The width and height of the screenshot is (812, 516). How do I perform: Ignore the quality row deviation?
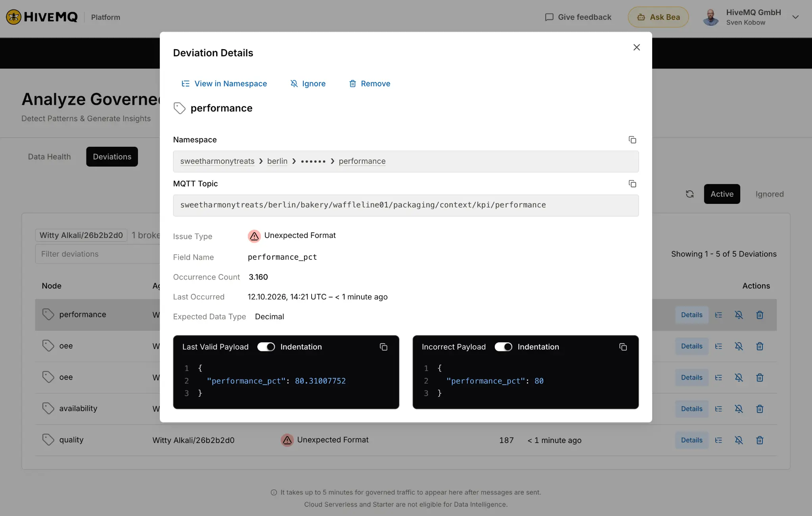(739, 440)
